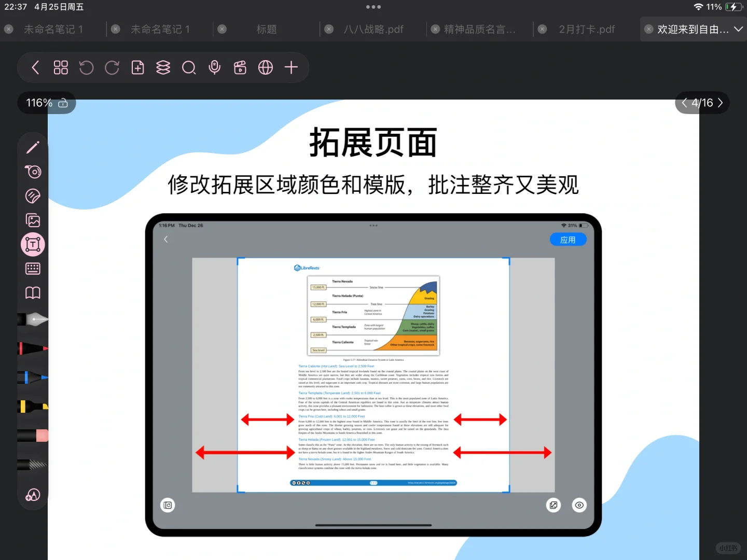Screen dimensions: 747x560
Task: Select the text box tool
Action: pos(33,244)
